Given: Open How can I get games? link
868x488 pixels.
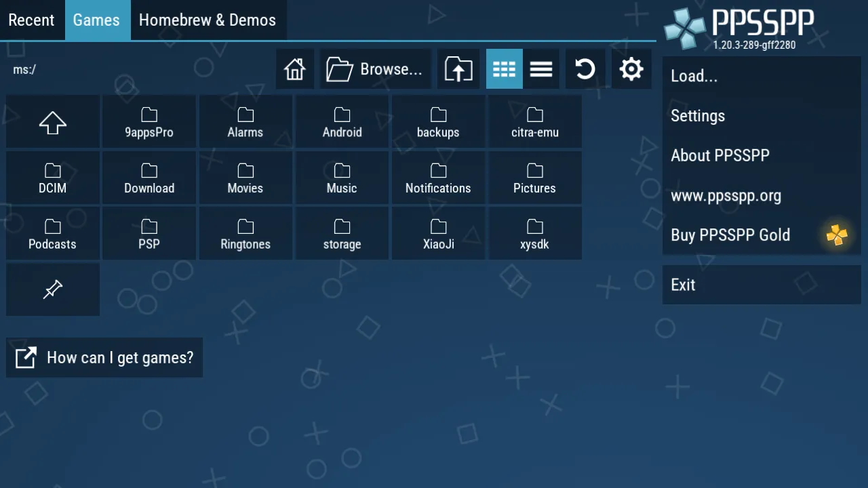Looking at the screenshot, I should click(x=104, y=357).
